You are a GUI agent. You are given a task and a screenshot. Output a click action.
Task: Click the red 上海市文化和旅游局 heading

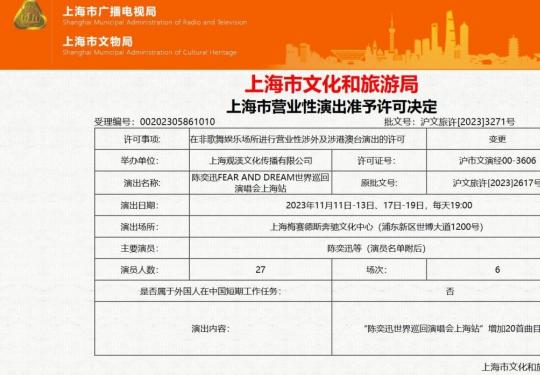coord(331,84)
